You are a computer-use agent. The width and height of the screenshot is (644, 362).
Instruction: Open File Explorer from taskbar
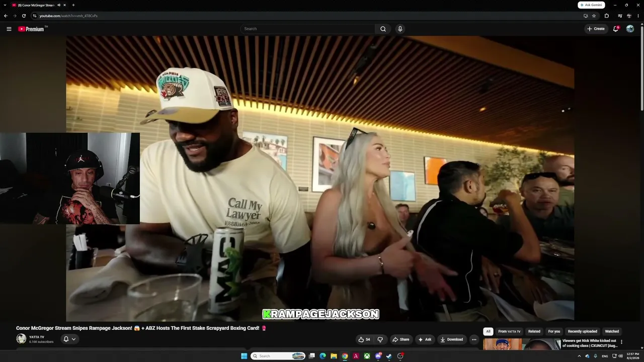[x=334, y=356]
